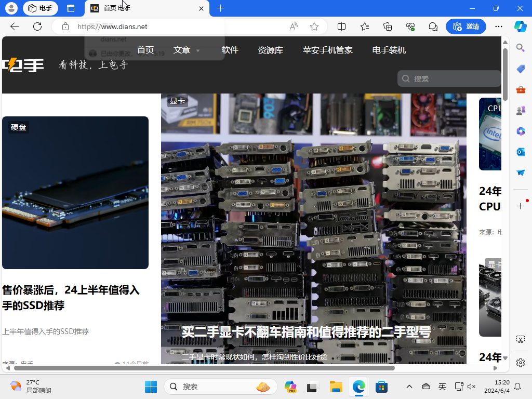Open the Collections icon
This screenshot has width=532, height=399.
(387, 26)
